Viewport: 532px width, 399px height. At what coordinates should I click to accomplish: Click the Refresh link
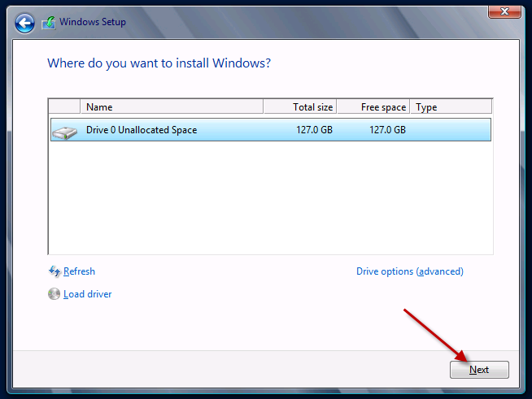[79, 271]
